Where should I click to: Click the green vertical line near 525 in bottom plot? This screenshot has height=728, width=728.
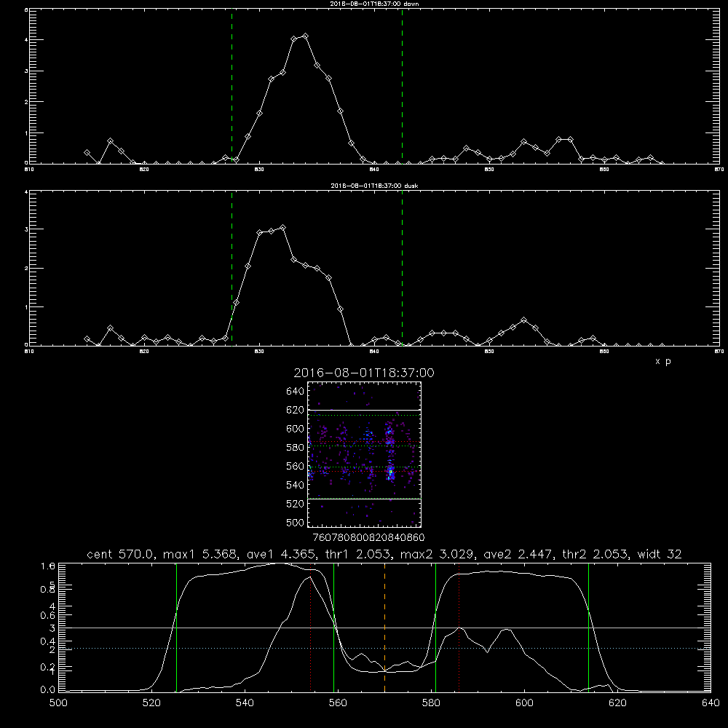tap(176, 628)
